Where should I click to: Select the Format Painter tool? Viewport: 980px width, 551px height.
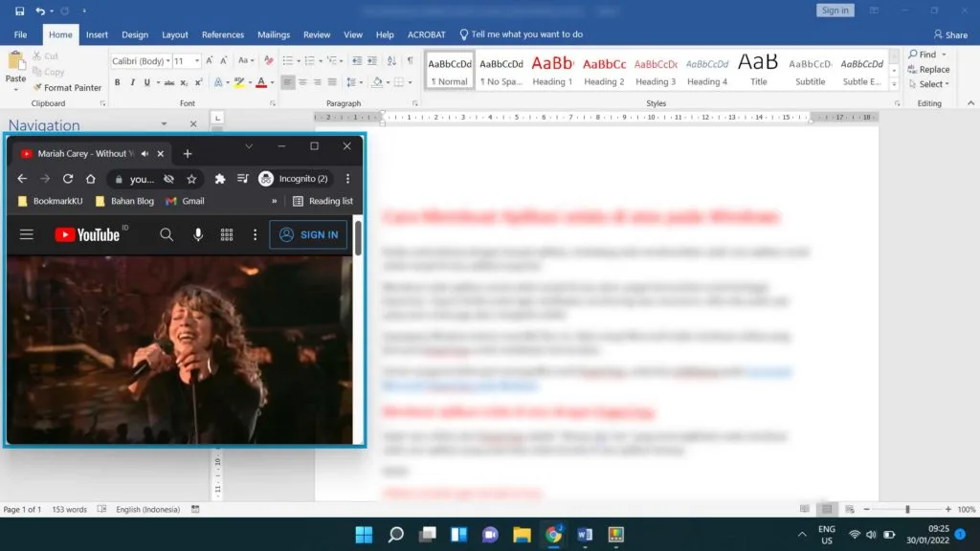[x=66, y=87]
